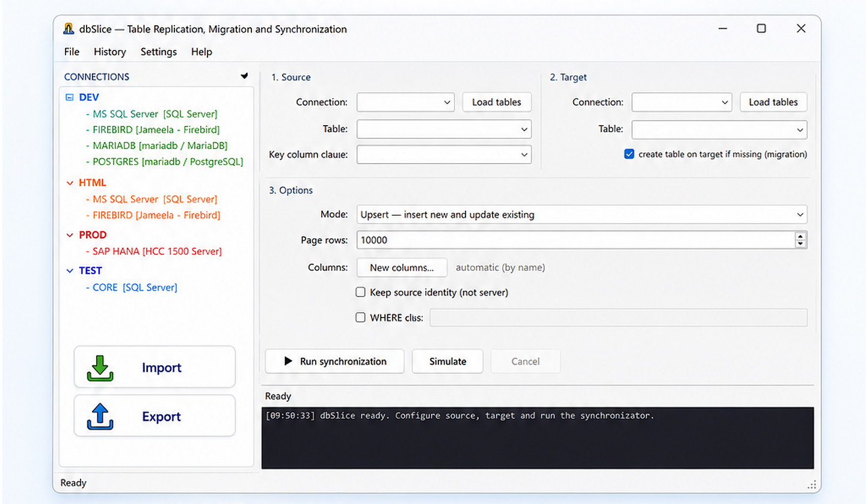The image size is (866, 504).
Task: Click the black log output console
Action: (x=538, y=438)
